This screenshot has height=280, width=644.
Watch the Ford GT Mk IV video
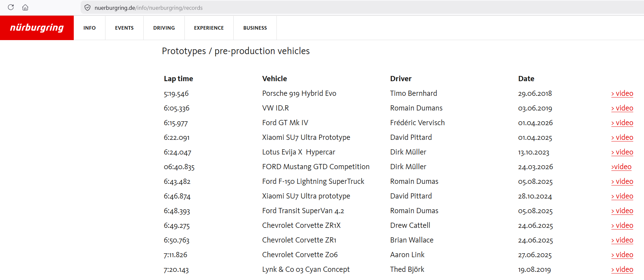[x=622, y=123]
